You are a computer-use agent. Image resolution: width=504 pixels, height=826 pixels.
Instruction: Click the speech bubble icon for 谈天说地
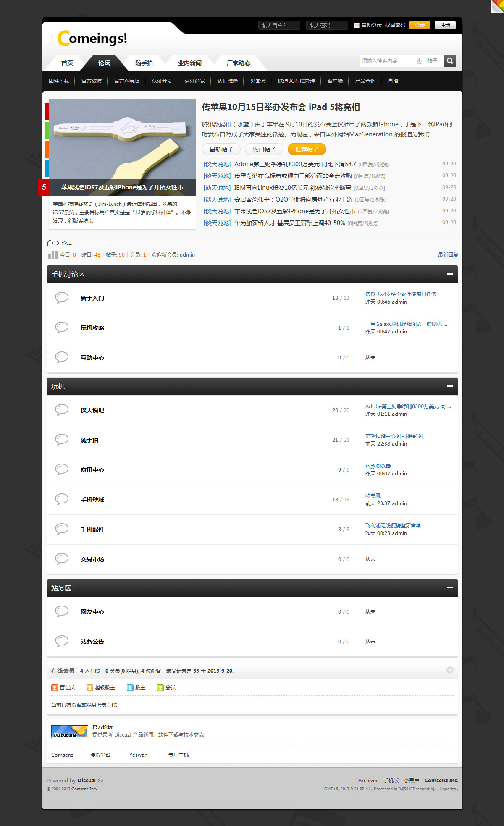pos(62,410)
